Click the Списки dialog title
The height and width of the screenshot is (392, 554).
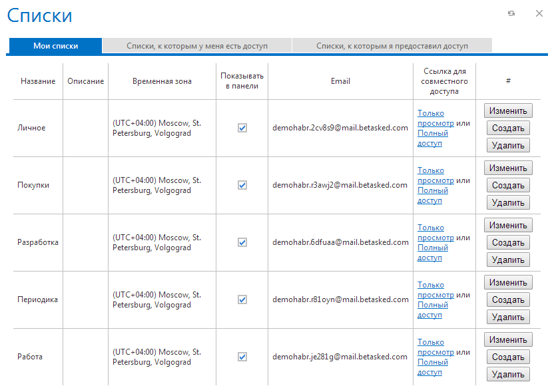pyautogui.click(x=39, y=15)
